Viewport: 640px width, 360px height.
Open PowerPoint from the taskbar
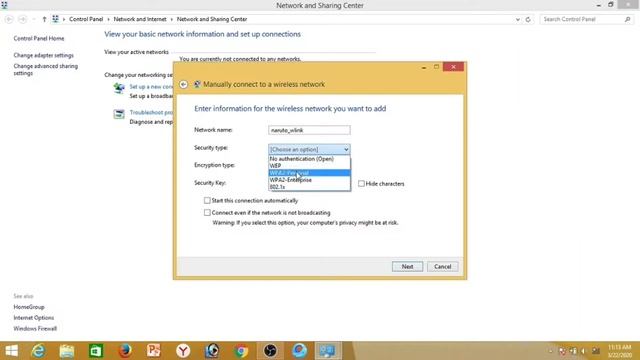(x=154, y=351)
